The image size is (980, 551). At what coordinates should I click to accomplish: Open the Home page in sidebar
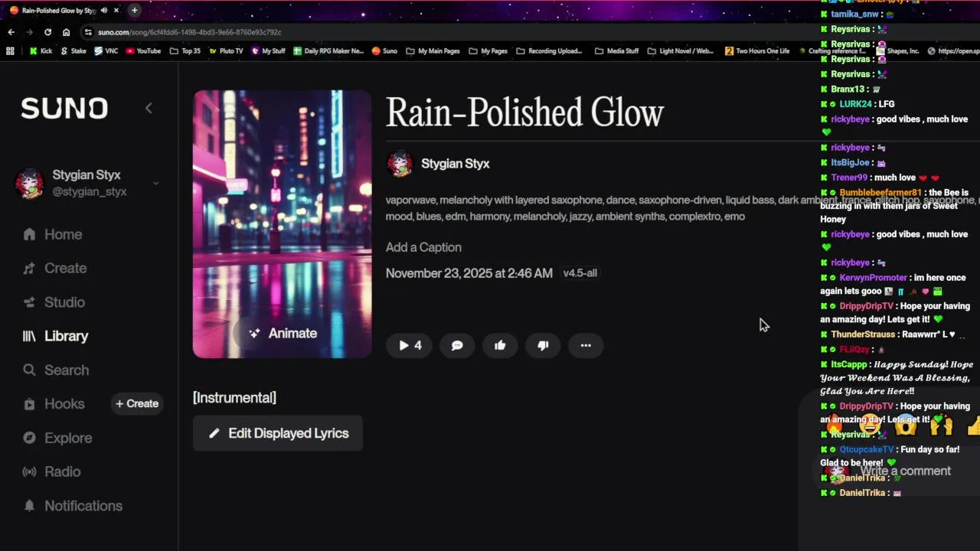52,235
